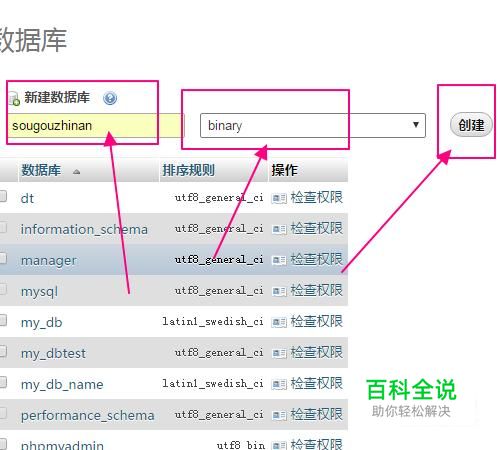Select the checkbox in the manager row
500x450 pixels.
coord(3,258)
